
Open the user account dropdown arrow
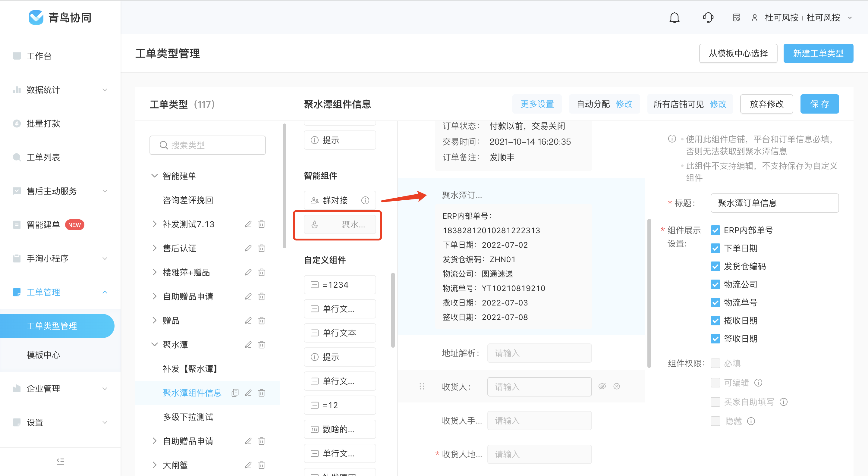[x=850, y=18]
